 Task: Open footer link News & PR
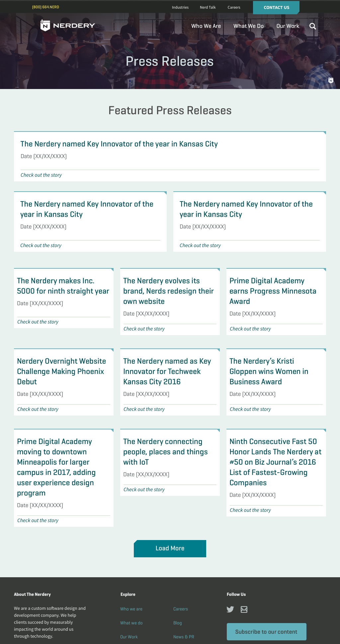click(184, 637)
